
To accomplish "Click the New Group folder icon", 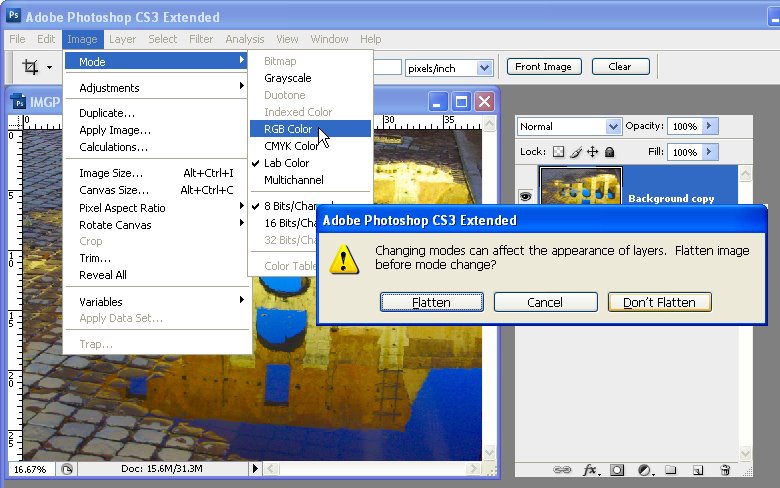I will pyautogui.click(x=671, y=470).
